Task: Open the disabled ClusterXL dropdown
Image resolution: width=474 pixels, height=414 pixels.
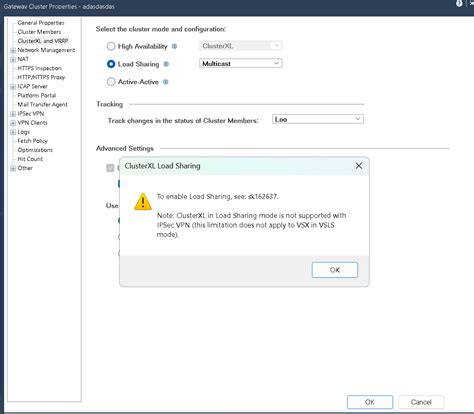Action: (241, 46)
